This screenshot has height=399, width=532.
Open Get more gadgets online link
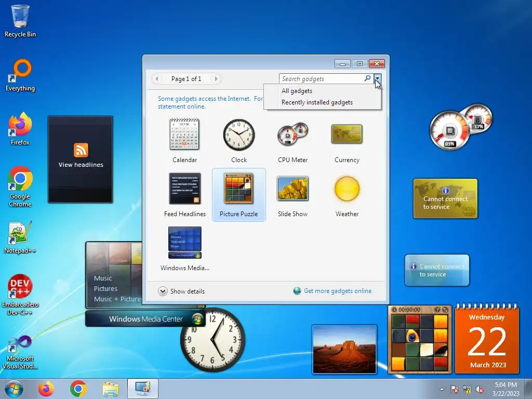pos(338,291)
